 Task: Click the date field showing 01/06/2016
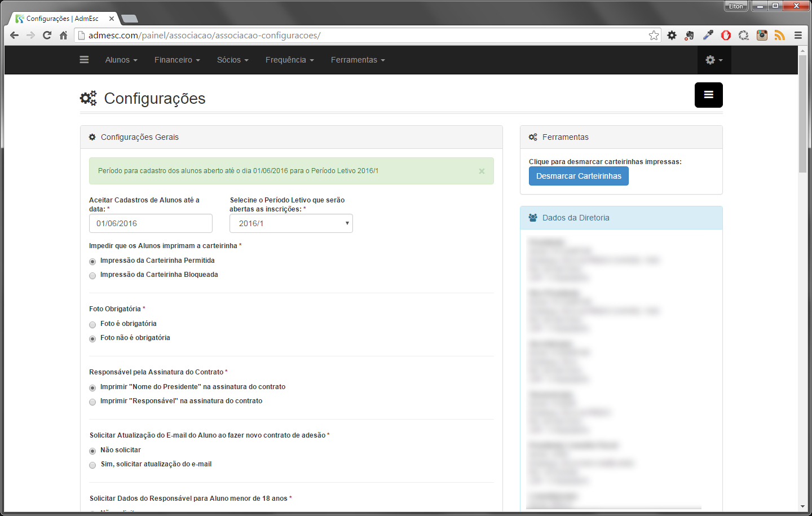[151, 223]
